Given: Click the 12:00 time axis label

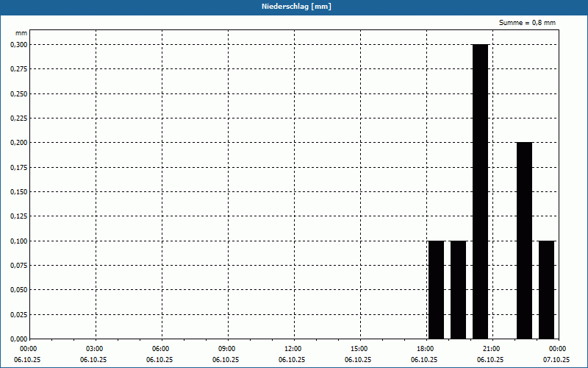Looking at the screenshot, I should pyautogui.click(x=293, y=349).
